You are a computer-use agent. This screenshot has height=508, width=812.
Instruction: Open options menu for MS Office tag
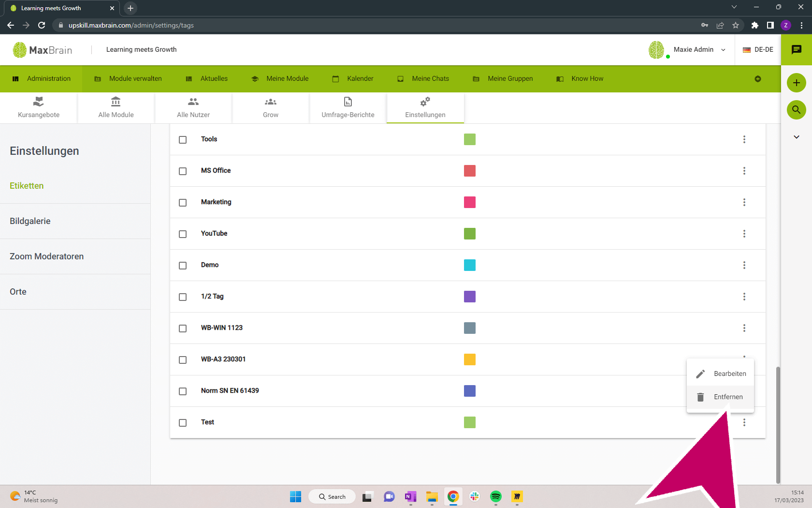pyautogui.click(x=744, y=171)
